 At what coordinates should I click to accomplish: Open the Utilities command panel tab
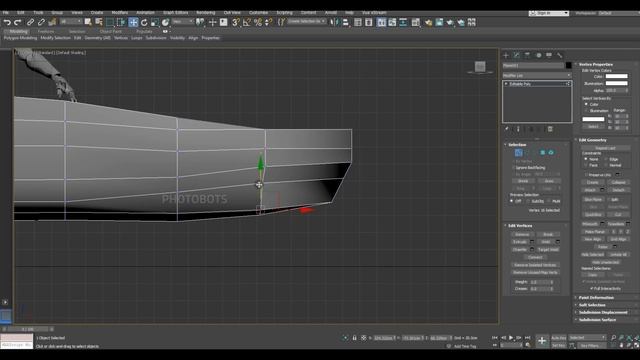click(x=560, y=55)
